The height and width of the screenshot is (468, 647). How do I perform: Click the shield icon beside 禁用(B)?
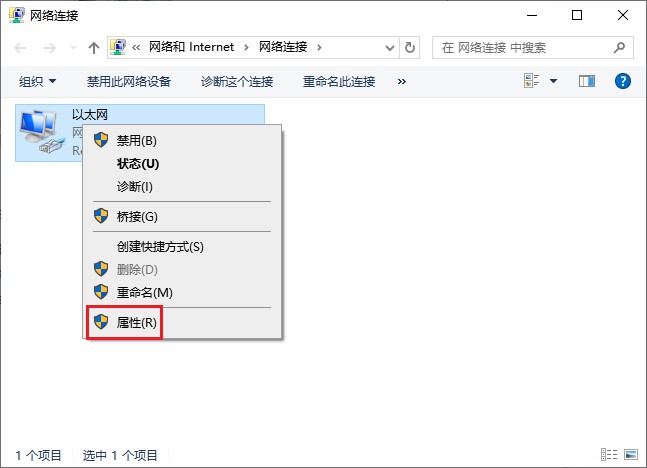[101, 140]
